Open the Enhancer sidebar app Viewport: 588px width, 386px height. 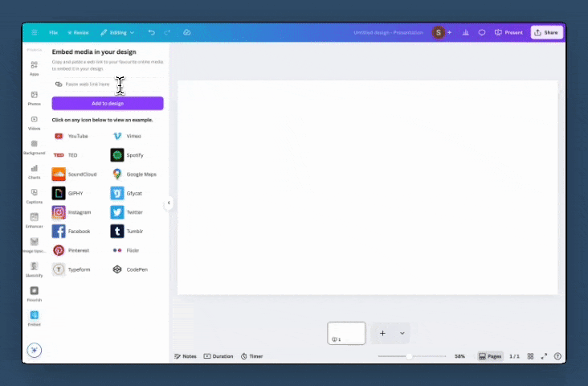click(x=34, y=221)
